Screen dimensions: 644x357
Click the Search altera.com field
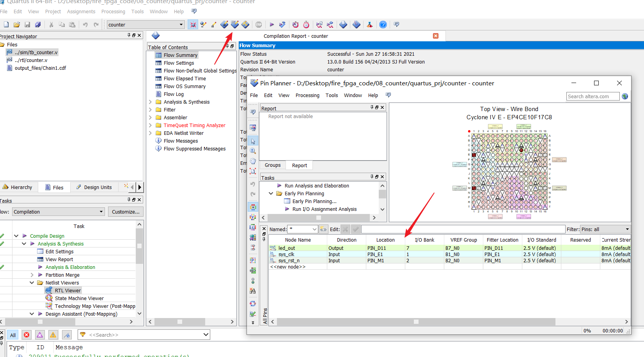pos(593,96)
